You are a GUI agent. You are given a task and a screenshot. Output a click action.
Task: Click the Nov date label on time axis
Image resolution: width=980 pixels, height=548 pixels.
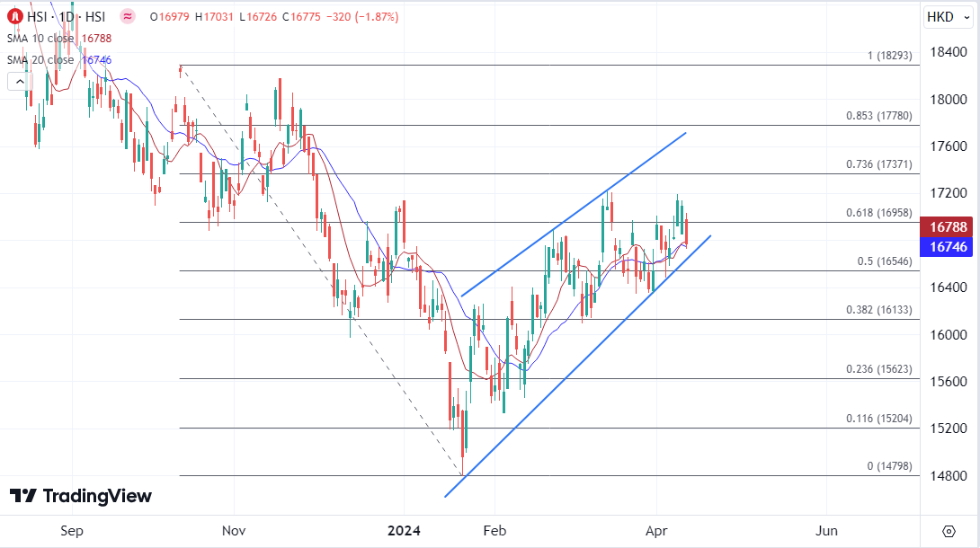(x=234, y=531)
